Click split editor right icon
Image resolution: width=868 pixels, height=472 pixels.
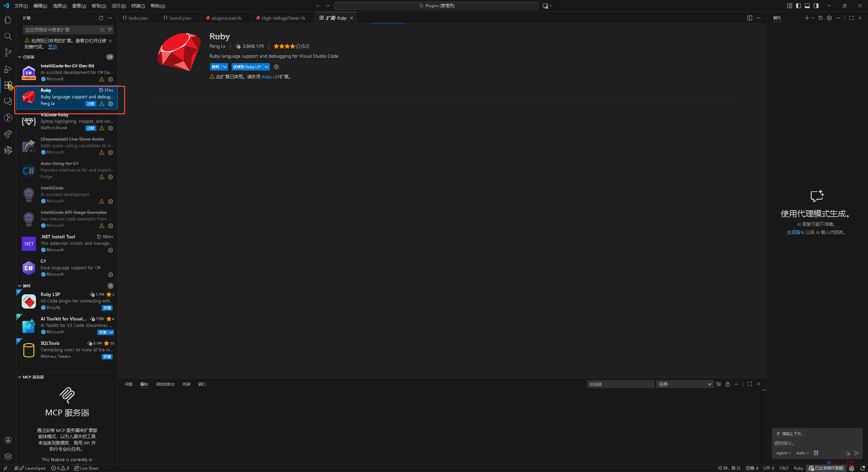pyautogui.click(x=749, y=18)
